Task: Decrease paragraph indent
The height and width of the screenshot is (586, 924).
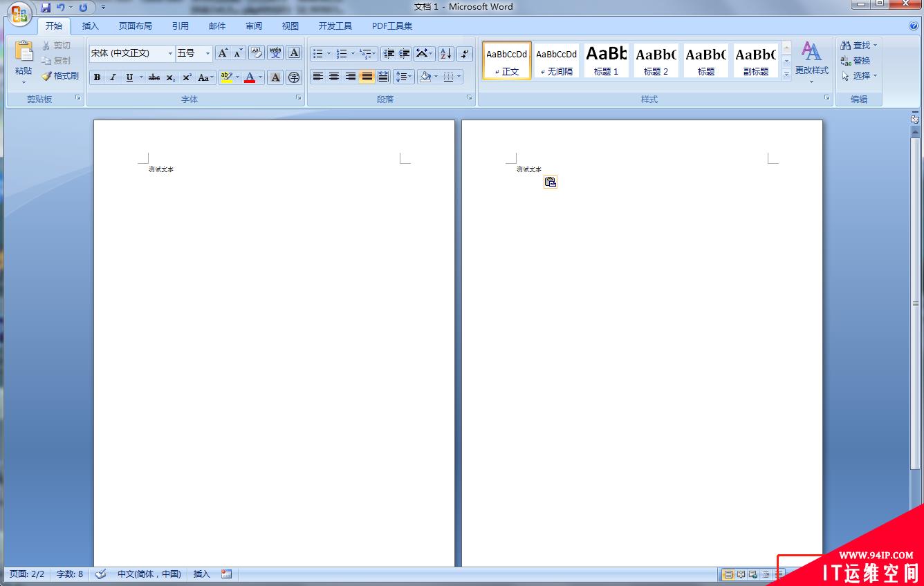Action: 389,53
